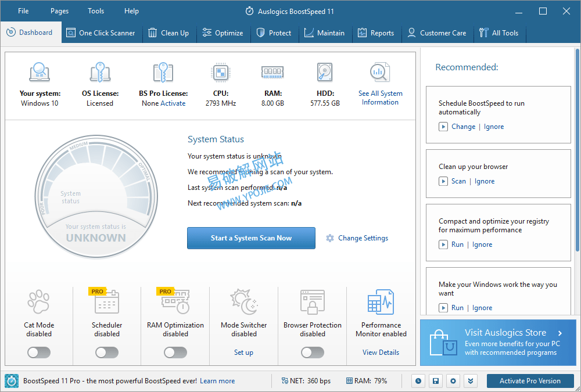Switch to the Clean Up tab
Image resolution: width=581 pixels, height=392 pixels.
[x=169, y=33]
